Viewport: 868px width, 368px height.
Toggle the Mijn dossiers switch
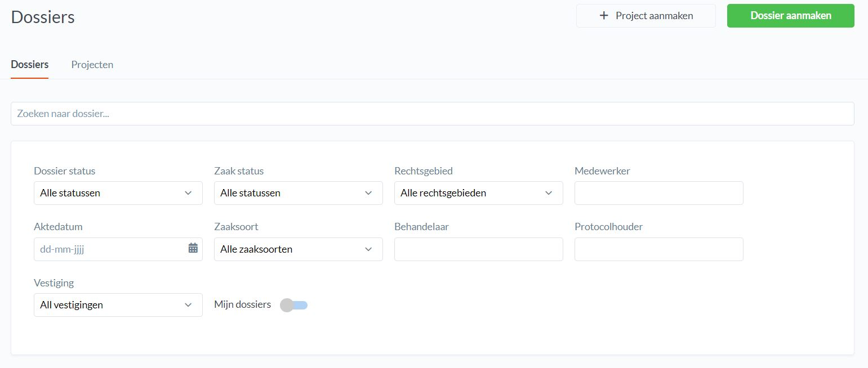click(x=293, y=305)
